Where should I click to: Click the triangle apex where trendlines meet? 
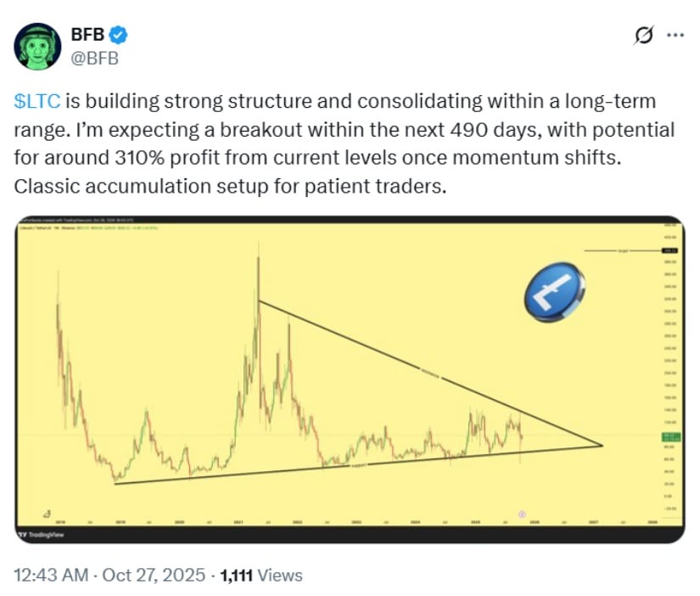tap(602, 444)
